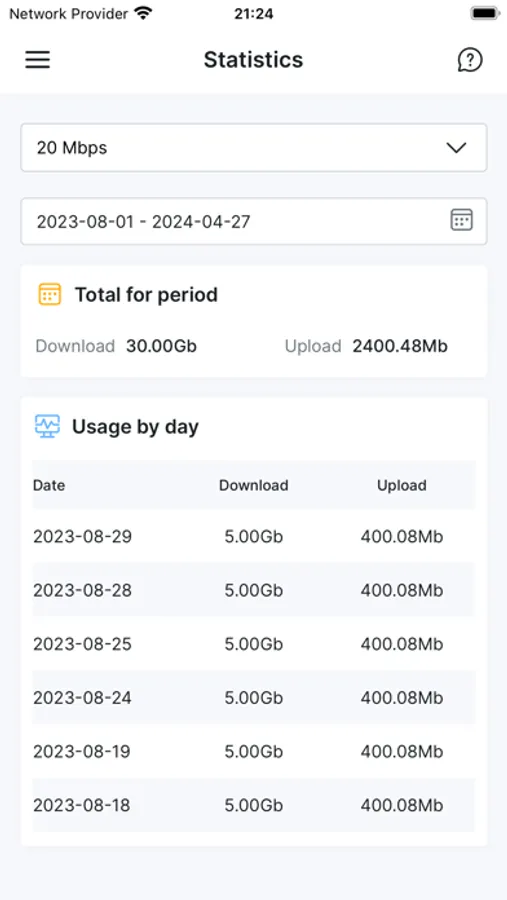Click the Total for period heading
The width and height of the screenshot is (507, 900).
click(x=146, y=294)
